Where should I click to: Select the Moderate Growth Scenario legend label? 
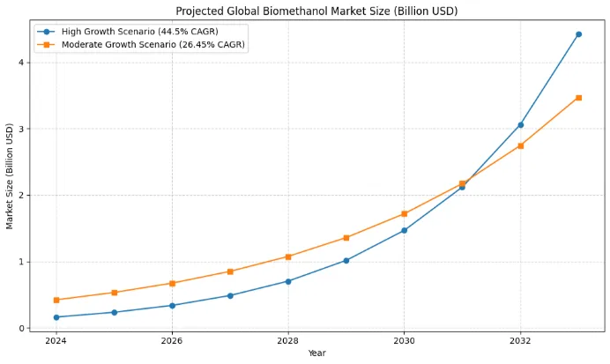tap(153, 45)
